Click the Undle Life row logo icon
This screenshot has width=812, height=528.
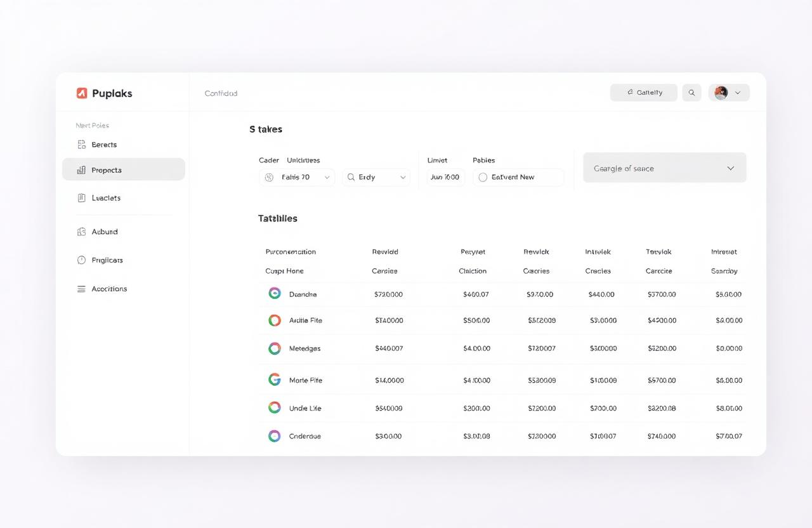274,407
